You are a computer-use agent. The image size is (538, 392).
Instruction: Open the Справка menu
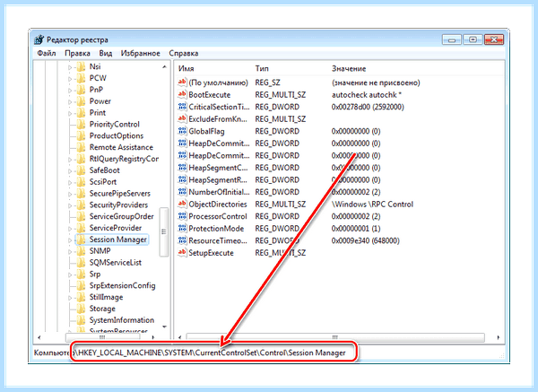(x=183, y=53)
